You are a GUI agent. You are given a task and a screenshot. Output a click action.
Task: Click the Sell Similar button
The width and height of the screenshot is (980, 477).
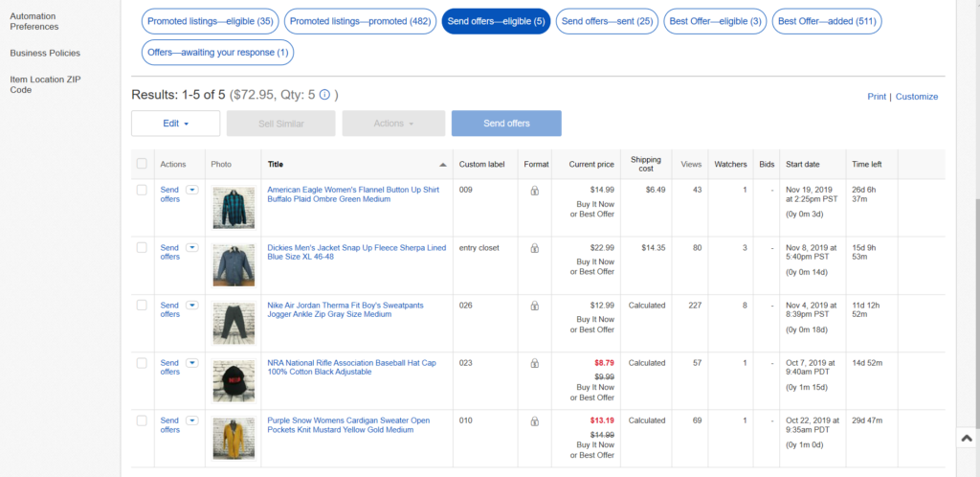281,124
